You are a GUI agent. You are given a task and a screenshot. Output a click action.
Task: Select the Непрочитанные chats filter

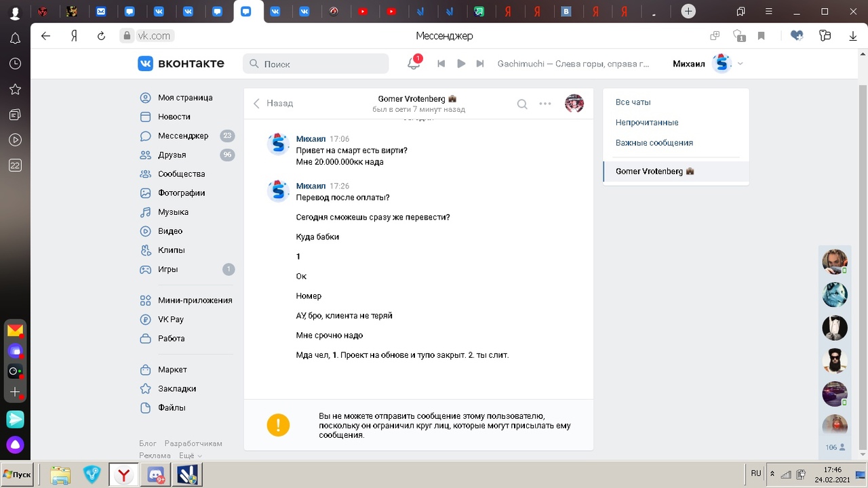pos(647,123)
